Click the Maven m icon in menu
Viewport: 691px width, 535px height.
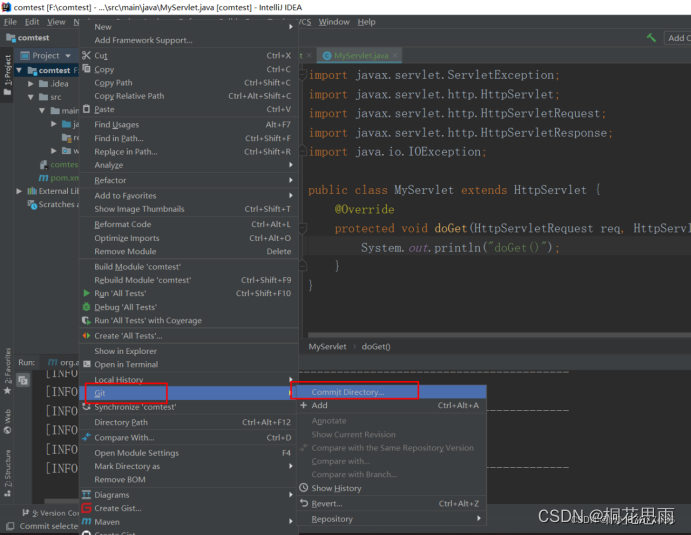(87, 522)
